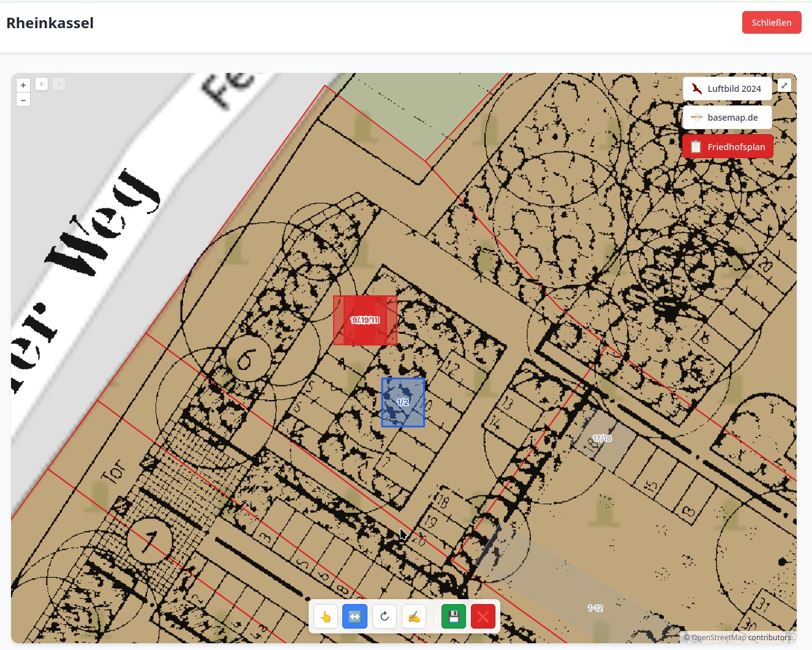Go back to previous map view

[x=42, y=84]
